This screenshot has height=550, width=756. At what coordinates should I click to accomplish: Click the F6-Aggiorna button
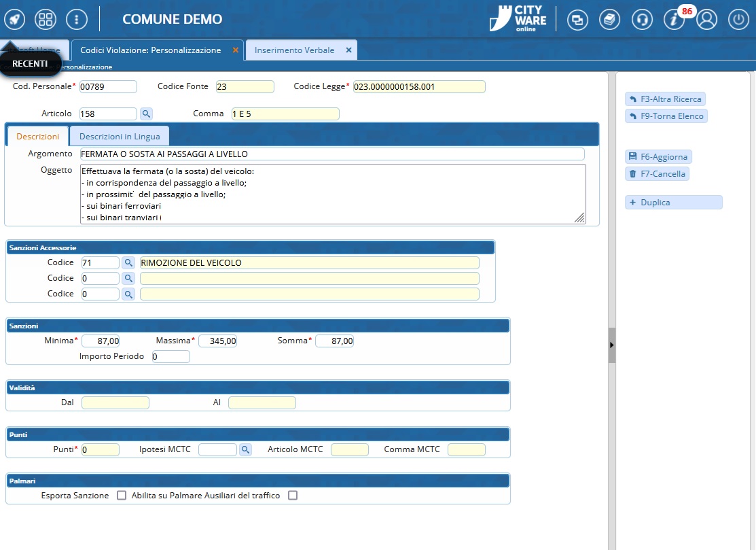pyautogui.click(x=658, y=157)
